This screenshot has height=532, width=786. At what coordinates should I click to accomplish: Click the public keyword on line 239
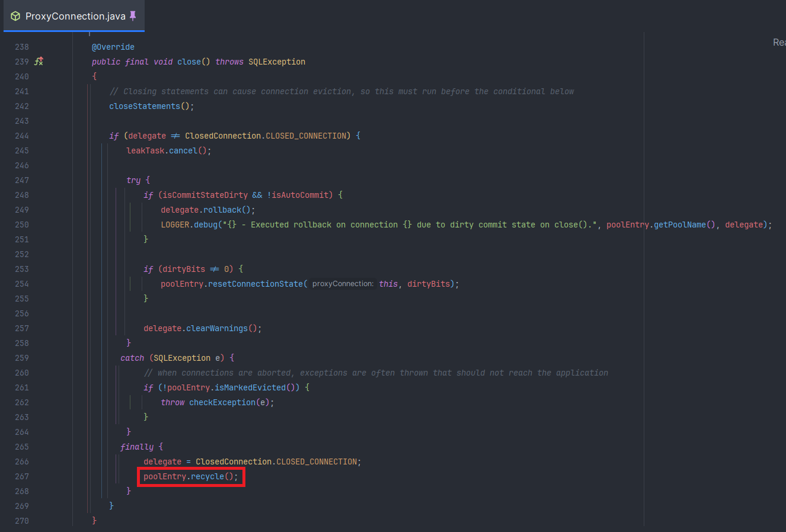click(x=106, y=62)
